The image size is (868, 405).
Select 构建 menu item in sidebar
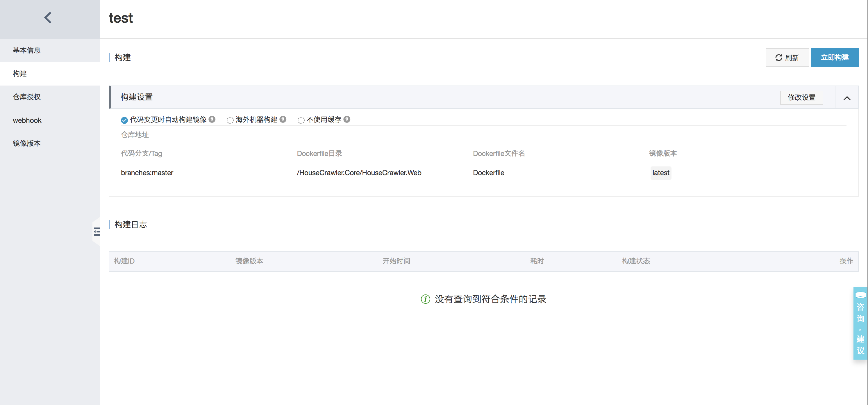pyautogui.click(x=19, y=73)
